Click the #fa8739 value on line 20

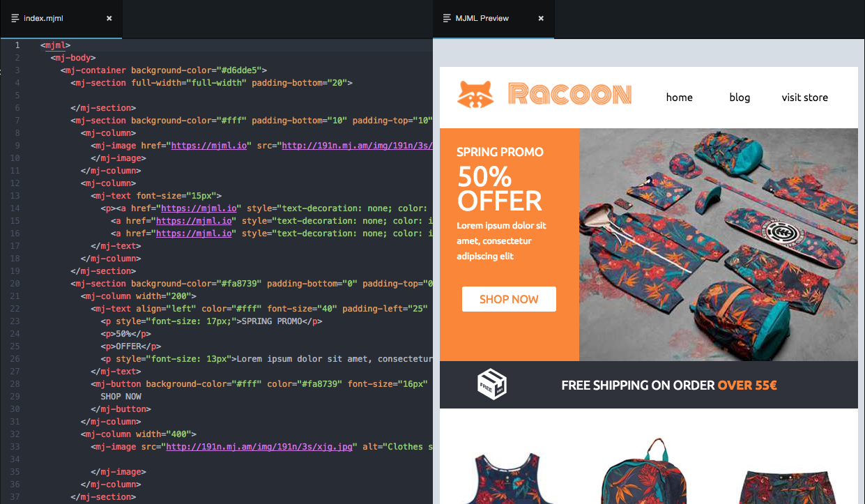[x=238, y=284]
